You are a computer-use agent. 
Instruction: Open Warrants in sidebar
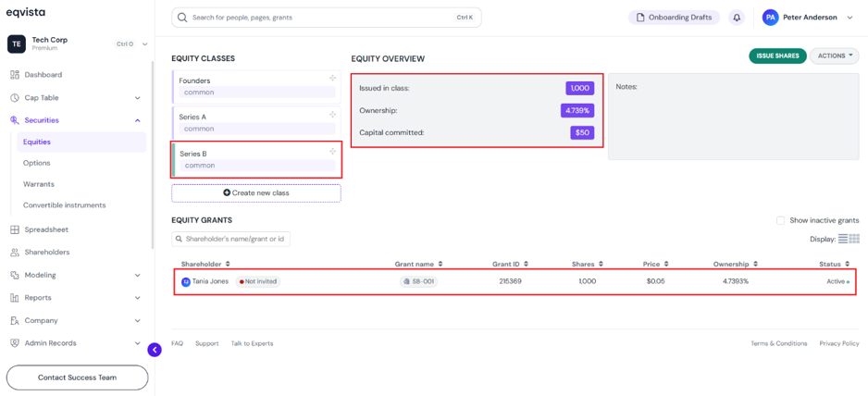[39, 184]
